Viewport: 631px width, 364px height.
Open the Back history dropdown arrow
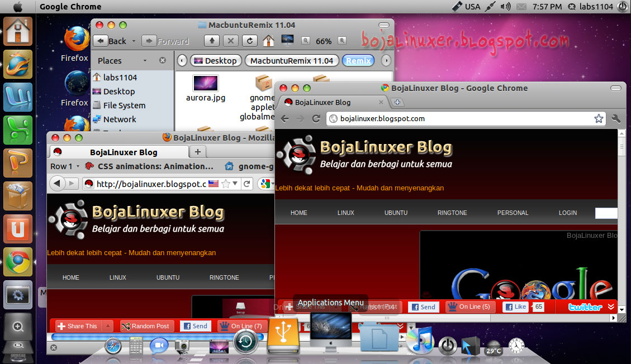134,41
